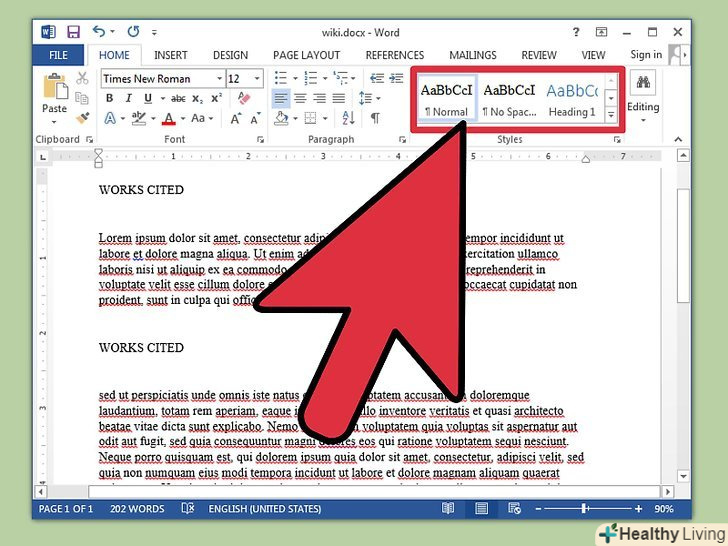Grow font size with larger A
This screenshot has height=546, width=728.
[x=236, y=118]
